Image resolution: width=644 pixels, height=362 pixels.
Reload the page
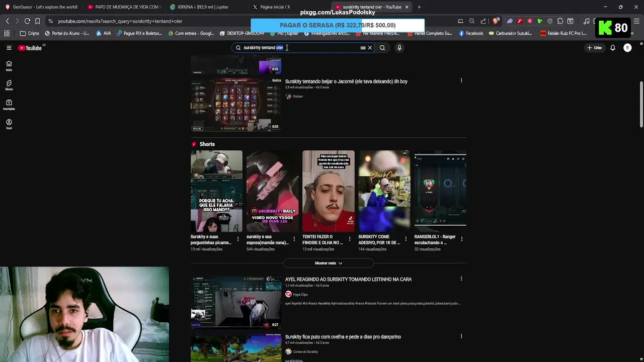(x=27, y=21)
